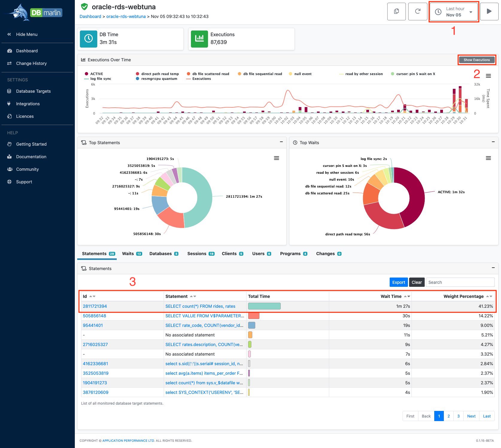501x448 pixels.
Task: Open statement id 505856148 link
Action: 94,316
